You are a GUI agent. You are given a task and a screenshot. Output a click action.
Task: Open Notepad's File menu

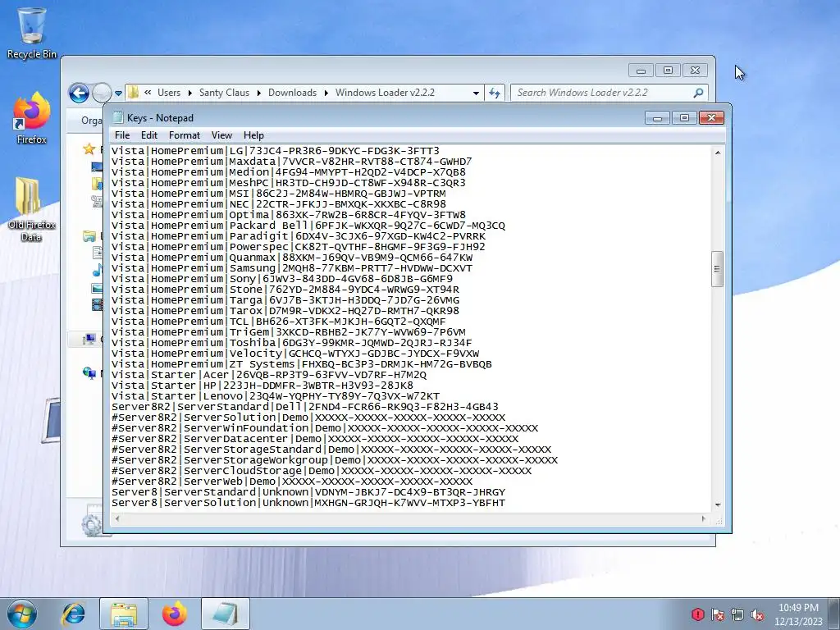pos(122,135)
